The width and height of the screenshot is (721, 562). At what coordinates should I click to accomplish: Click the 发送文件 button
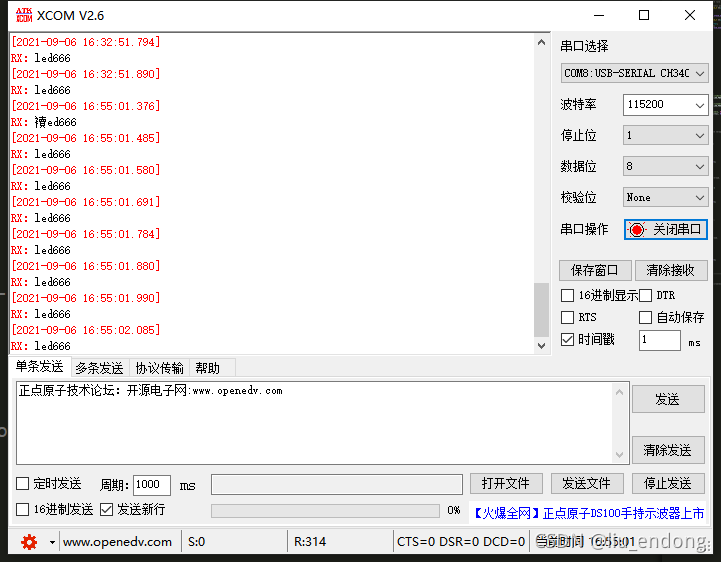[587, 483]
